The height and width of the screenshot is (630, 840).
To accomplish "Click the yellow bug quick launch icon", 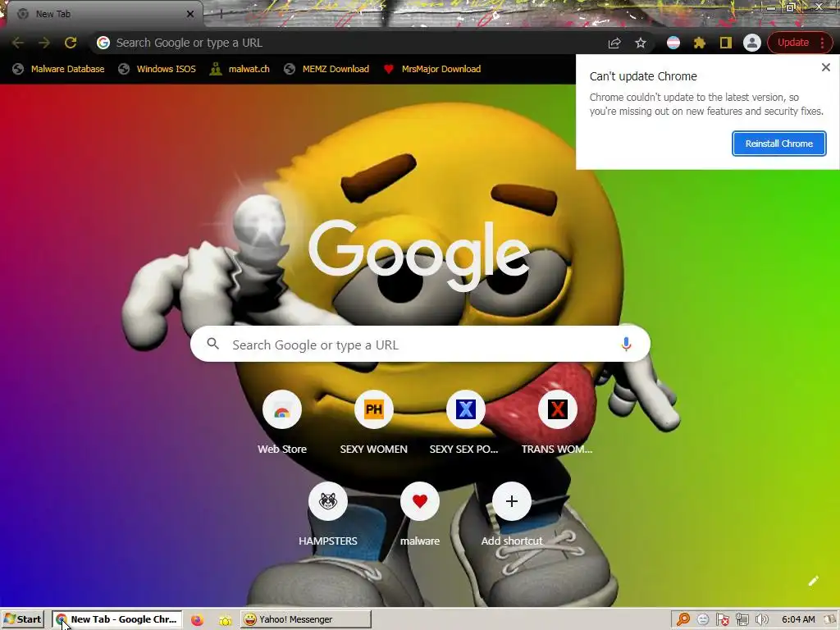I will click(225, 620).
